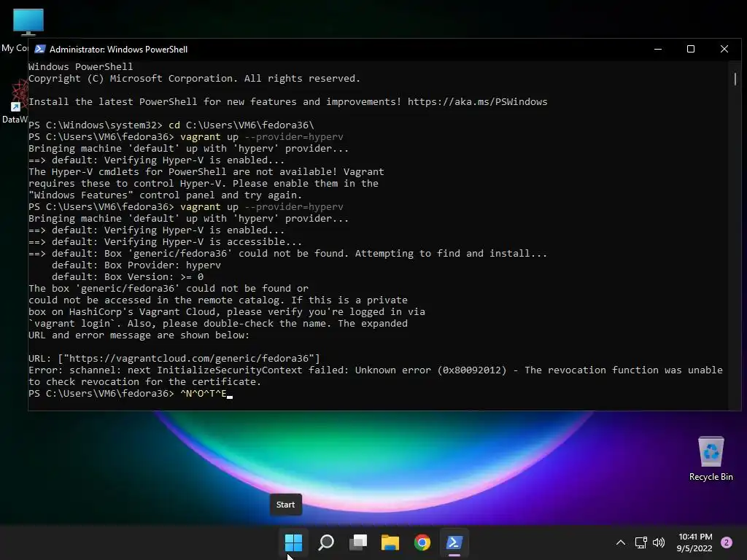Click the PowerShell vertical scrollbar thumb

735,79
